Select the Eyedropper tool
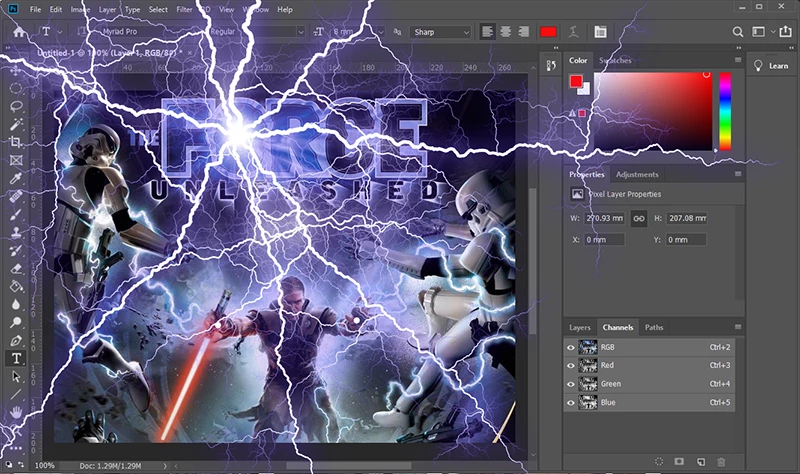 click(x=16, y=178)
